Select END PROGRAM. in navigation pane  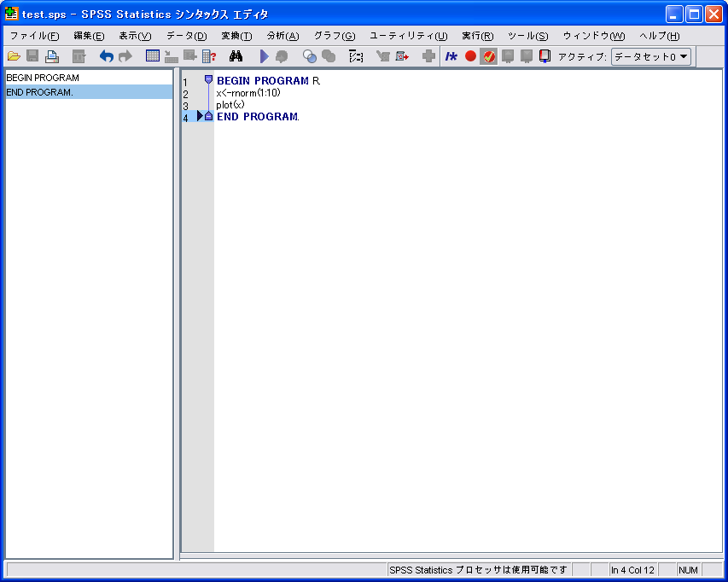coord(40,92)
